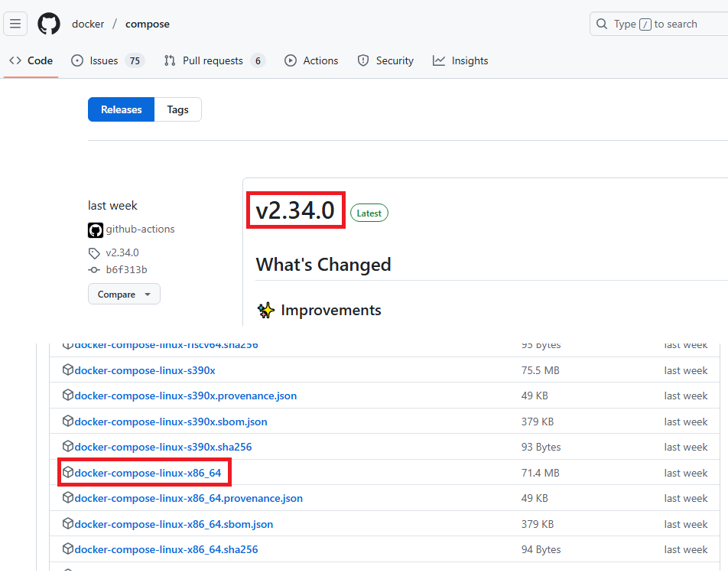Select the Releases button
Viewport: 728px width, 573px height.
tap(121, 109)
